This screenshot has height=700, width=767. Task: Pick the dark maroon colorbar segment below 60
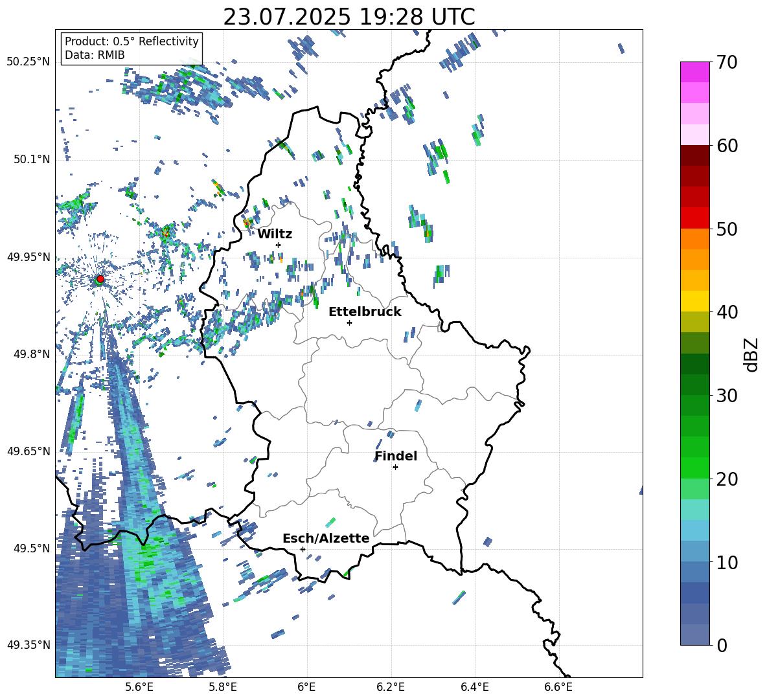(x=695, y=155)
